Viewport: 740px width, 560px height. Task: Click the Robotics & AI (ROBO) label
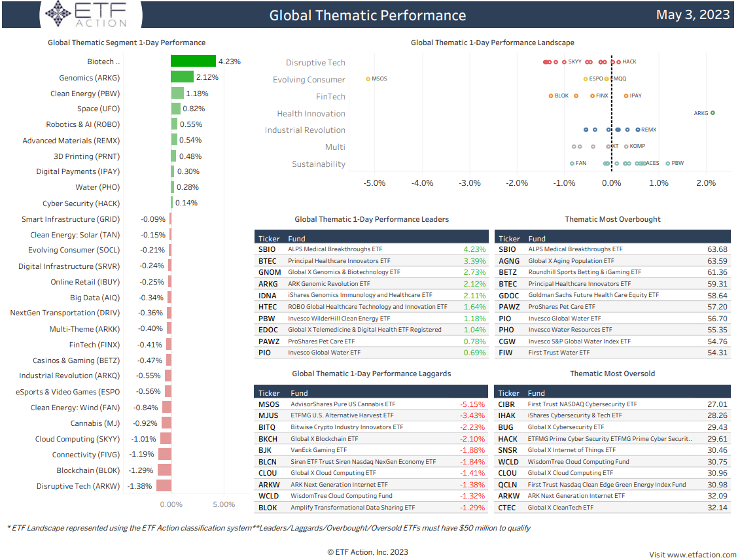click(x=82, y=124)
